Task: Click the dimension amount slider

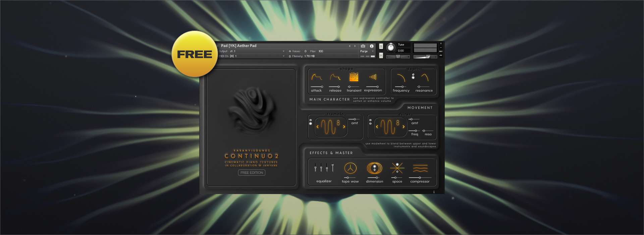Action: (374, 178)
